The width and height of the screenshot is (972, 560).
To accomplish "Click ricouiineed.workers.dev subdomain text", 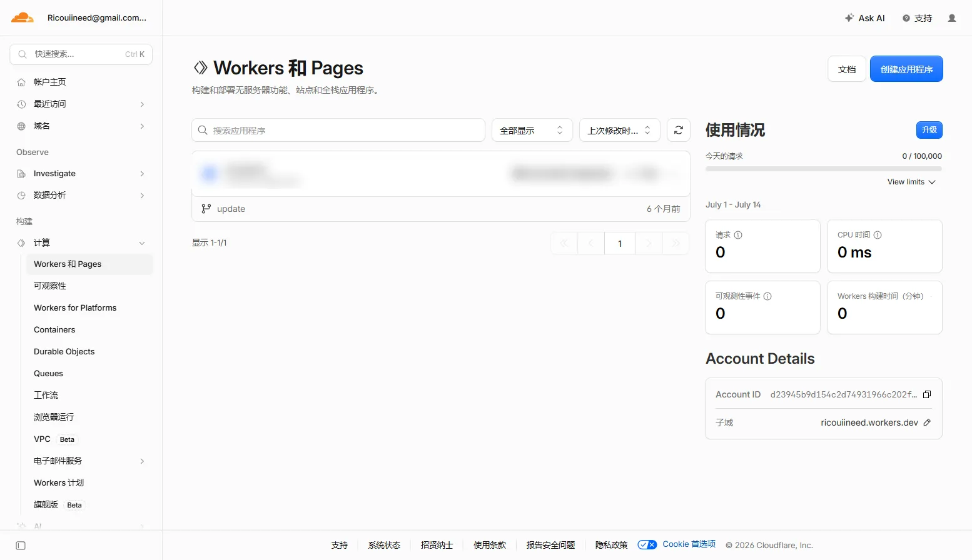I will [x=869, y=422].
